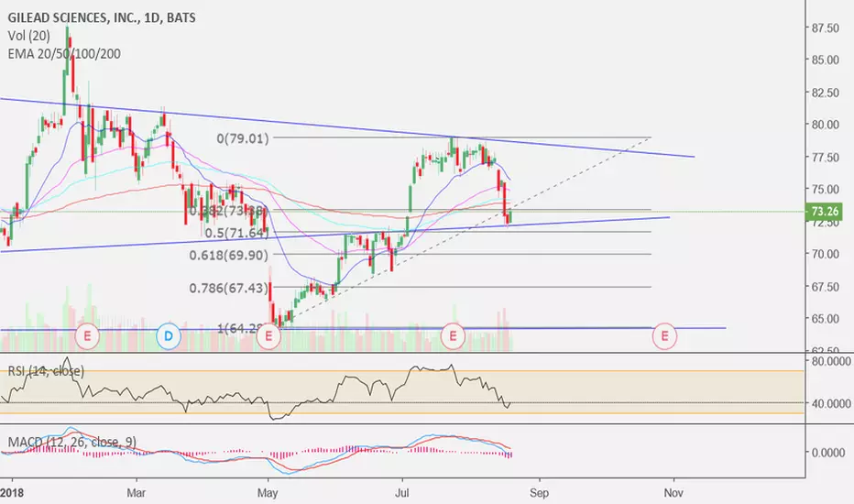
Task: Click the 70.00 price axis value
Action: [825, 254]
